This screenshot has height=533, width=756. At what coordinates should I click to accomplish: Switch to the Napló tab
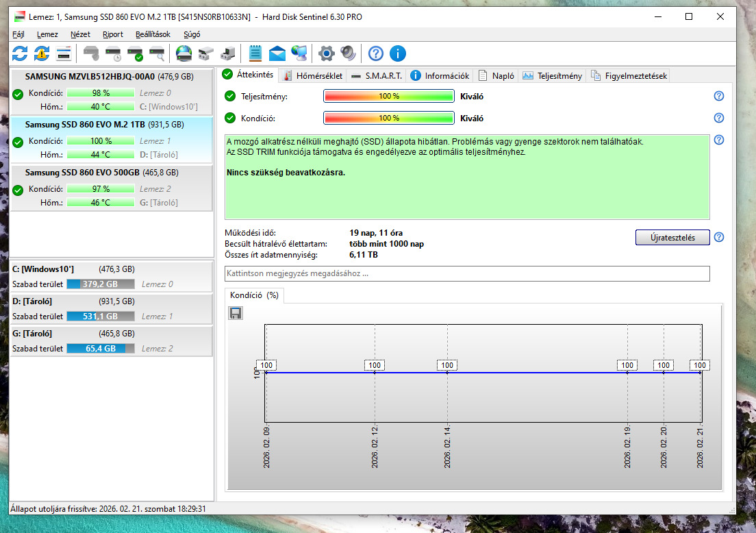(x=496, y=76)
